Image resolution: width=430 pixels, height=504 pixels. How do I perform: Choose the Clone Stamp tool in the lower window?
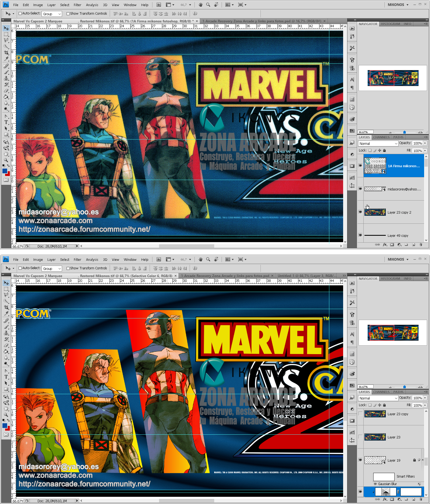click(6, 333)
